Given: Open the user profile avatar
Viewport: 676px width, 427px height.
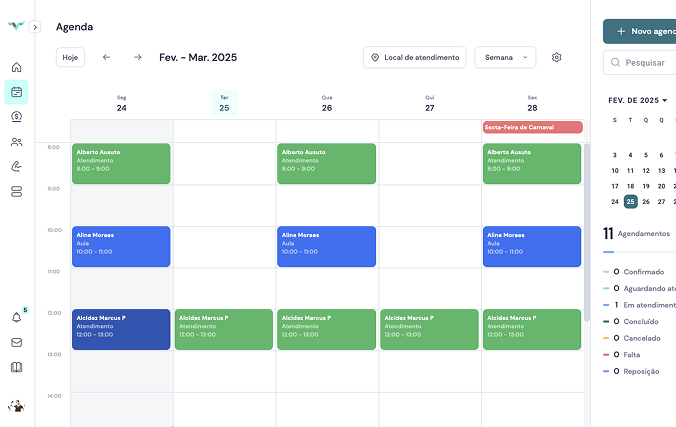Looking at the screenshot, I should (16, 406).
